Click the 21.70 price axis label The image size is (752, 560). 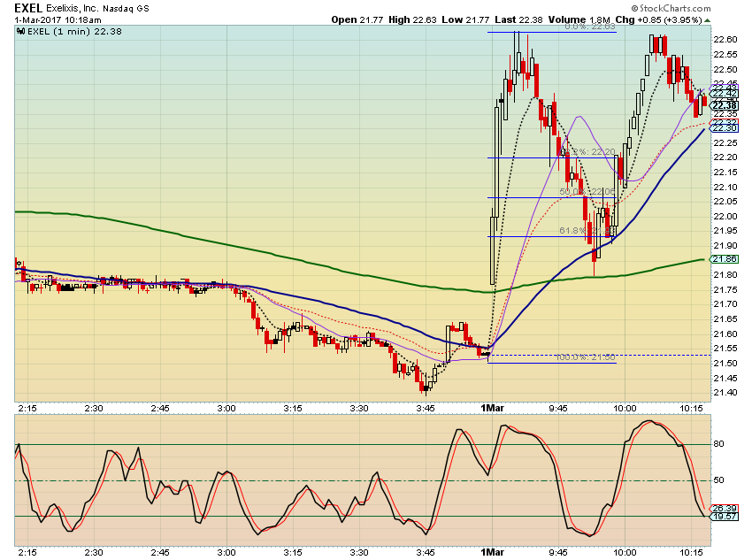pos(725,304)
